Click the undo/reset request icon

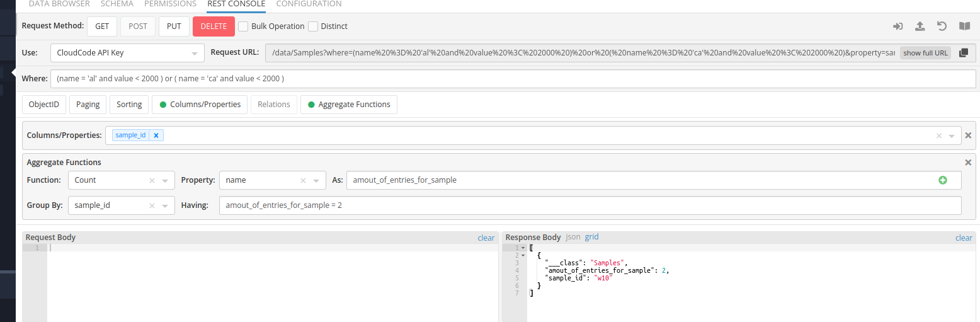coord(942,26)
